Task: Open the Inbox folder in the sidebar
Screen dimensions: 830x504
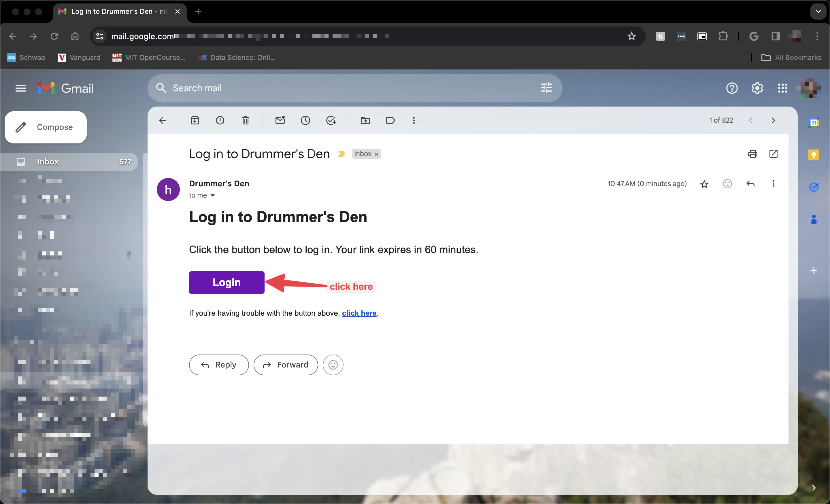Action: pos(69,162)
